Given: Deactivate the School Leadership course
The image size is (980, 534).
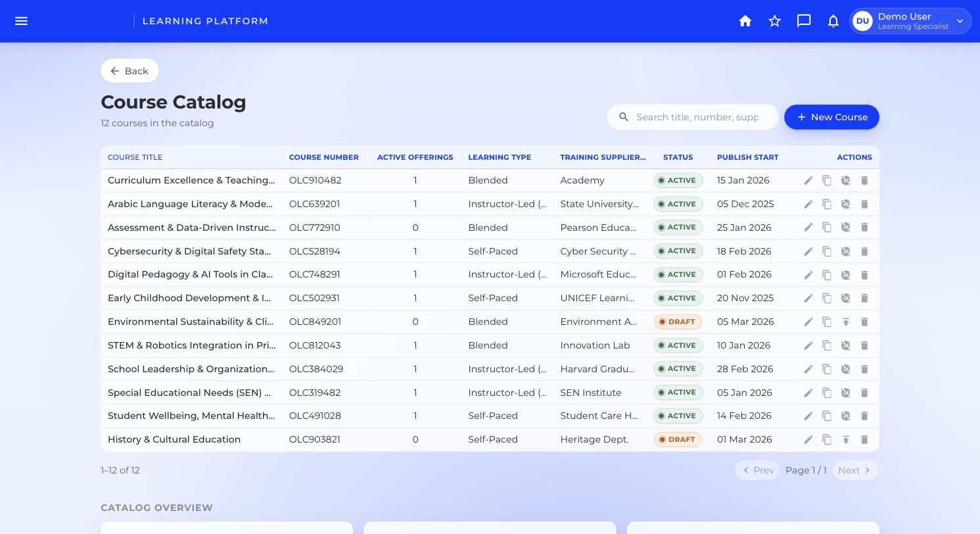Looking at the screenshot, I should 846,369.
